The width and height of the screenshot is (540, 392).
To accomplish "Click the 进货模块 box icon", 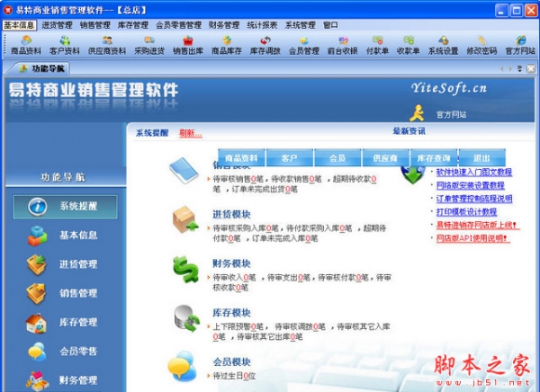I will 185,219.
